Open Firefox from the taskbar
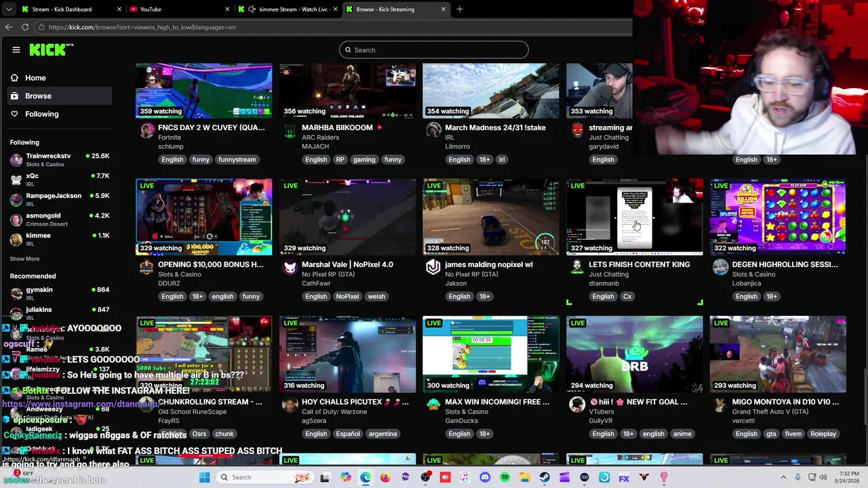The image size is (868, 488). click(x=385, y=477)
